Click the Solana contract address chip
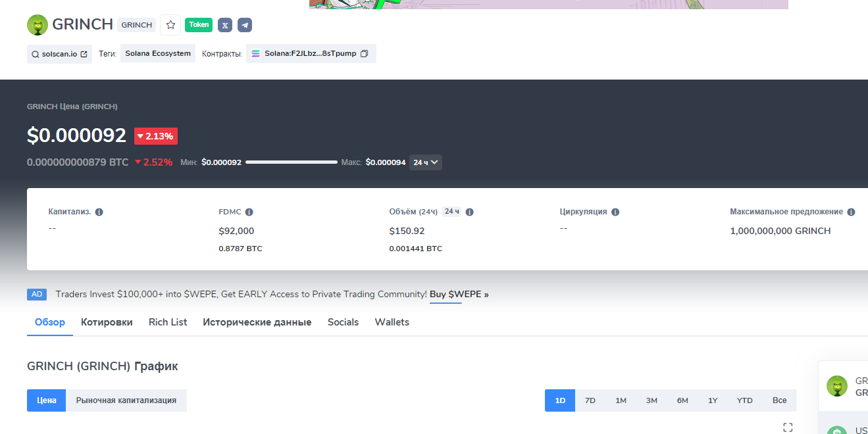The image size is (868, 434). [x=311, y=54]
